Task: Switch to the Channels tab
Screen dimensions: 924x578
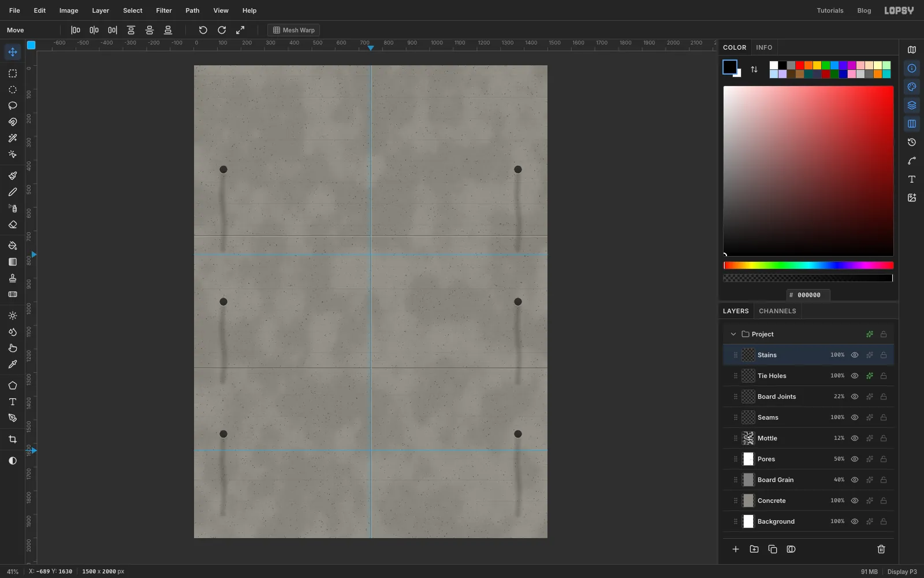Action: (x=777, y=311)
